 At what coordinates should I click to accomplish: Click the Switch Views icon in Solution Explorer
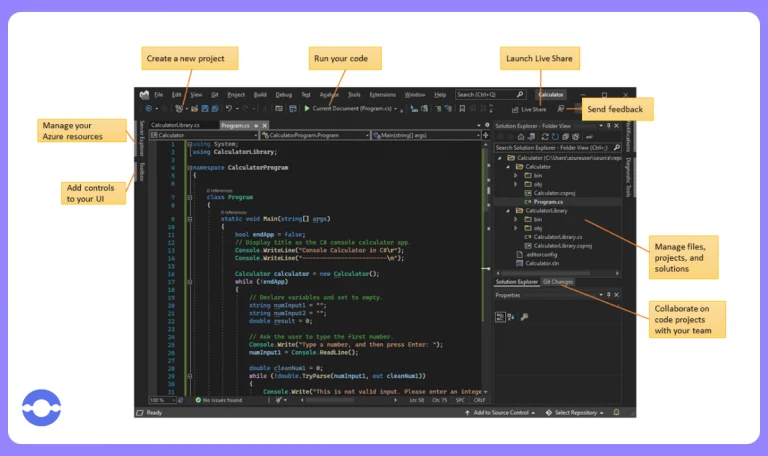click(x=531, y=137)
